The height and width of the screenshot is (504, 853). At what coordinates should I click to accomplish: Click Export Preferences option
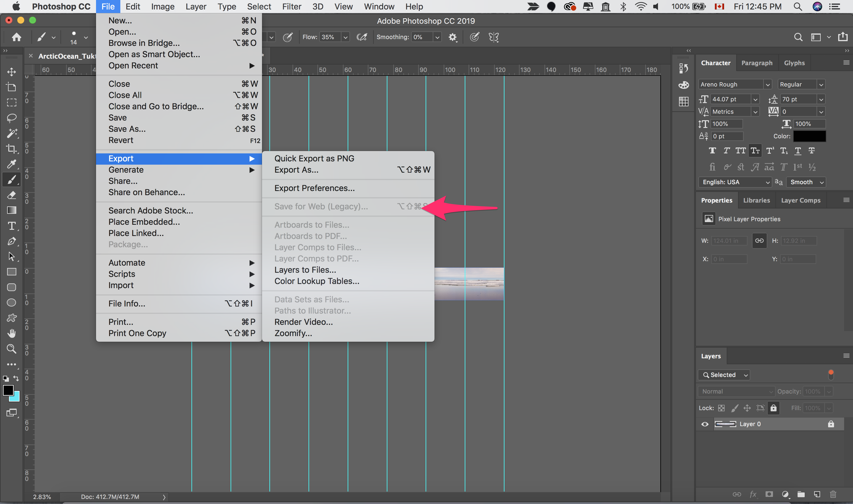[x=314, y=188]
